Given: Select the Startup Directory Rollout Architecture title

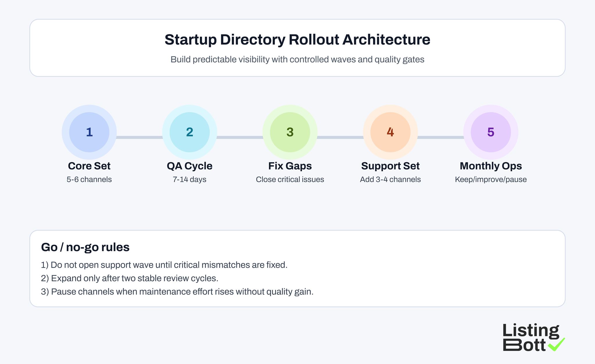Looking at the screenshot, I should [x=297, y=39].
